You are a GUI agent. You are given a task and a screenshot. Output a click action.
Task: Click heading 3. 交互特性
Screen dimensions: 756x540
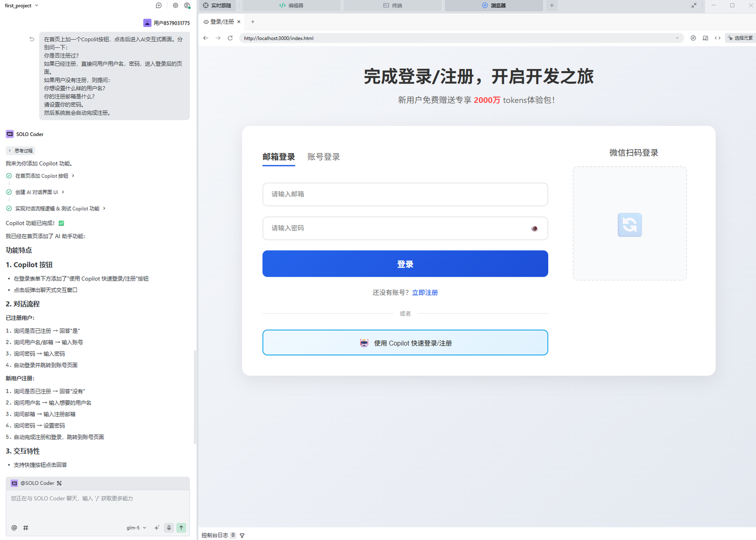pos(23,451)
